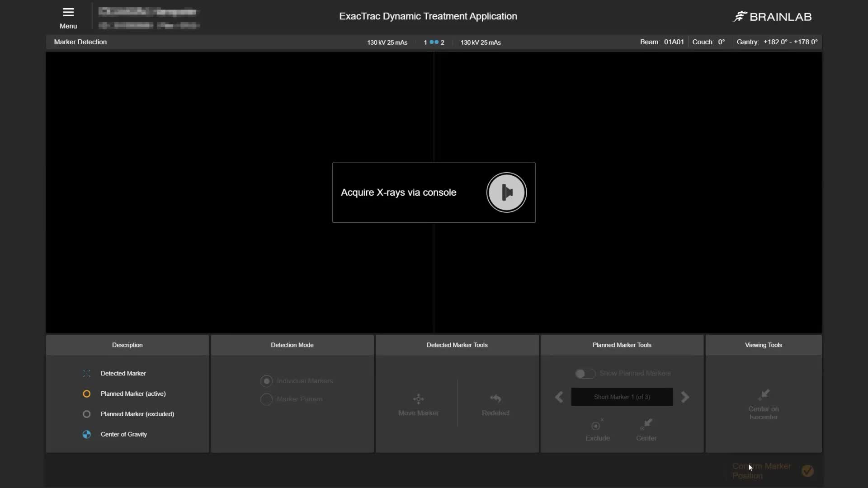868x488 pixels.
Task: Click the Acquire X-rays via console text
Action: (398, 192)
